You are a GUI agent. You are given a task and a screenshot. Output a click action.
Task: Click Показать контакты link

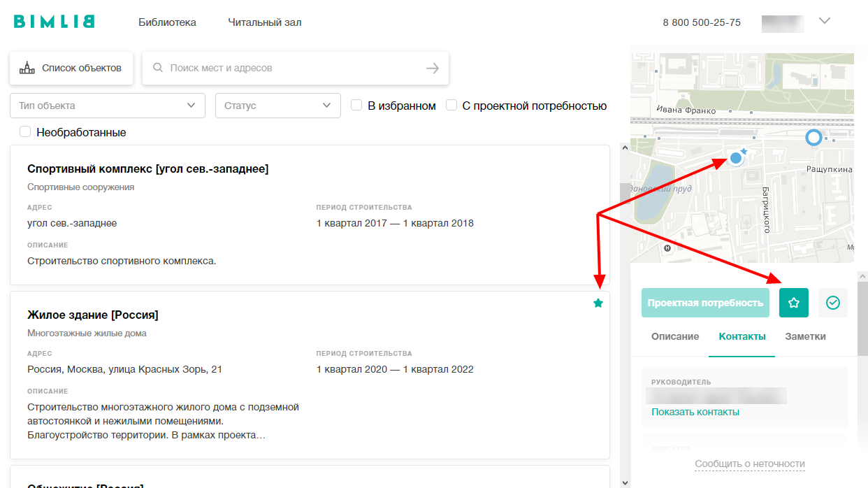click(695, 412)
